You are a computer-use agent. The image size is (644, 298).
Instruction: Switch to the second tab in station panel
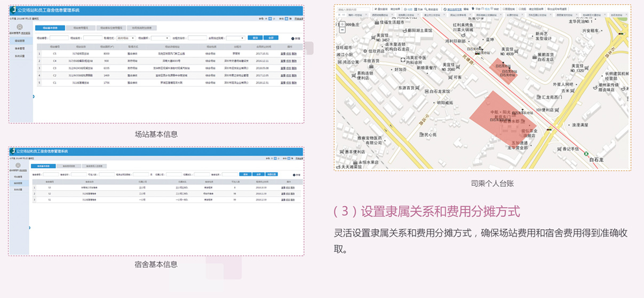coord(81,28)
